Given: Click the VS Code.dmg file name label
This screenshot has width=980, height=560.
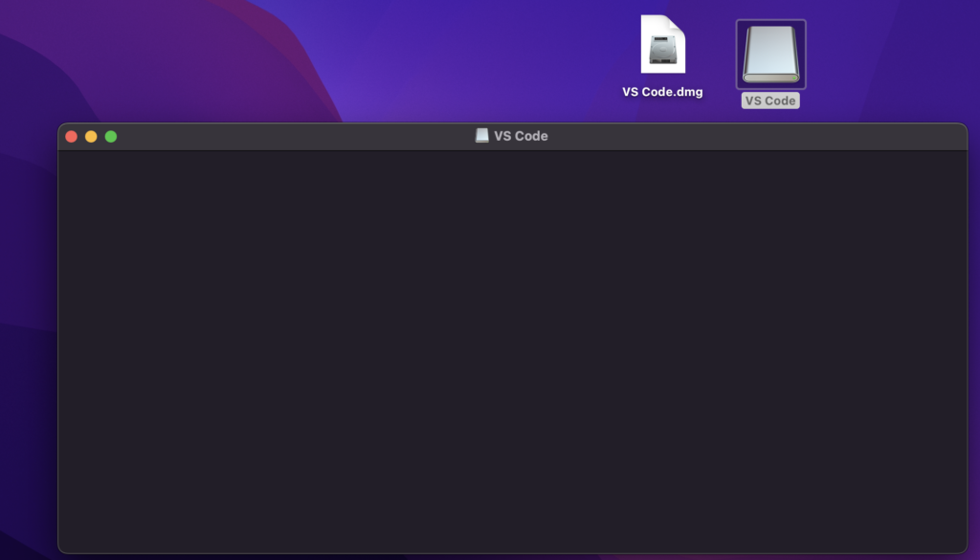Looking at the screenshot, I should pos(662,92).
